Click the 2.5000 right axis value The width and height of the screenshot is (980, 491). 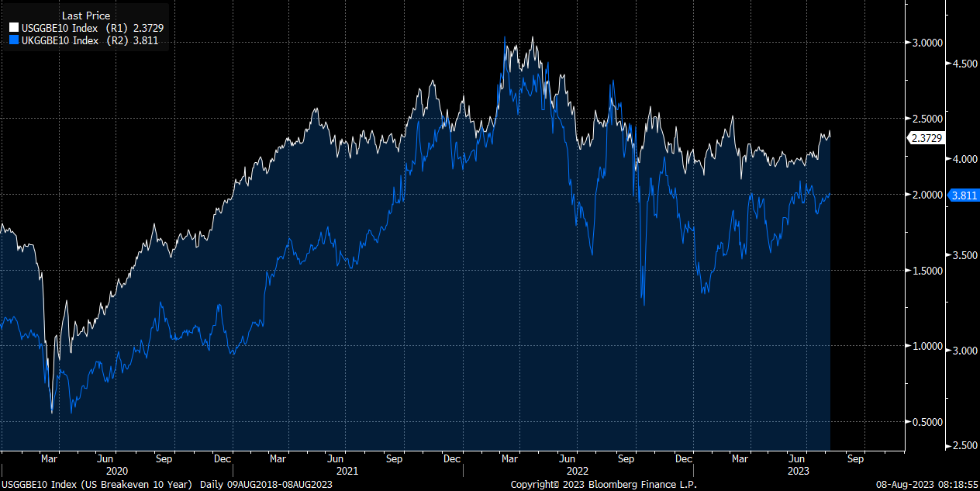pos(929,119)
